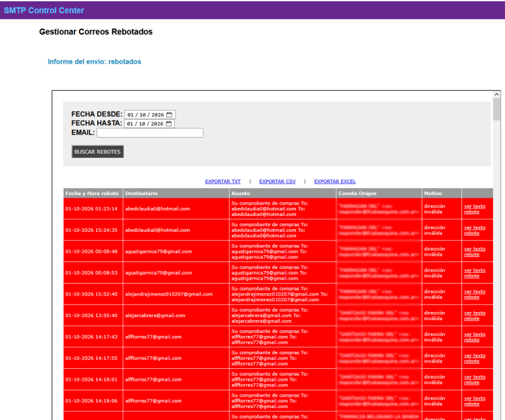Click the BUSCAR REBOTES button

(x=98, y=152)
